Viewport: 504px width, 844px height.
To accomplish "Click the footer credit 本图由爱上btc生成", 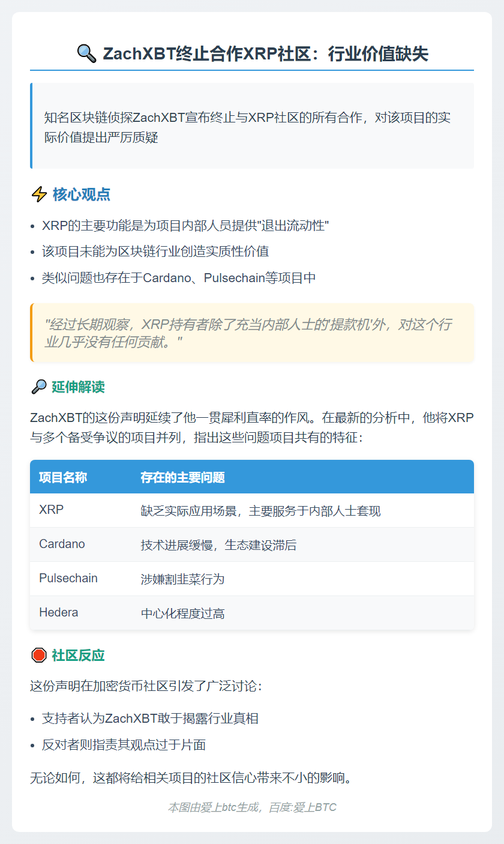I will [x=252, y=807].
